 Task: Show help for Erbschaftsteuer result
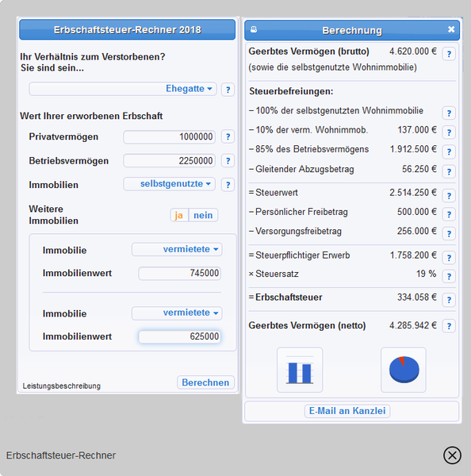(x=449, y=300)
